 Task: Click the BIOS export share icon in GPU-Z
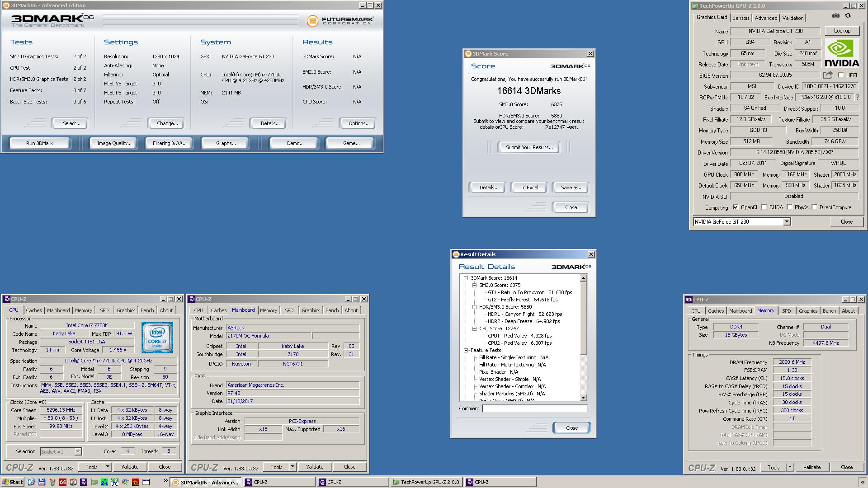click(x=828, y=75)
